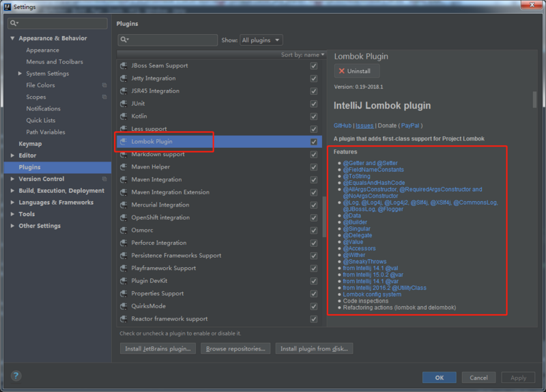The height and width of the screenshot is (392, 546).
Task: Expand the Tools settings node
Action: pos(12,214)
